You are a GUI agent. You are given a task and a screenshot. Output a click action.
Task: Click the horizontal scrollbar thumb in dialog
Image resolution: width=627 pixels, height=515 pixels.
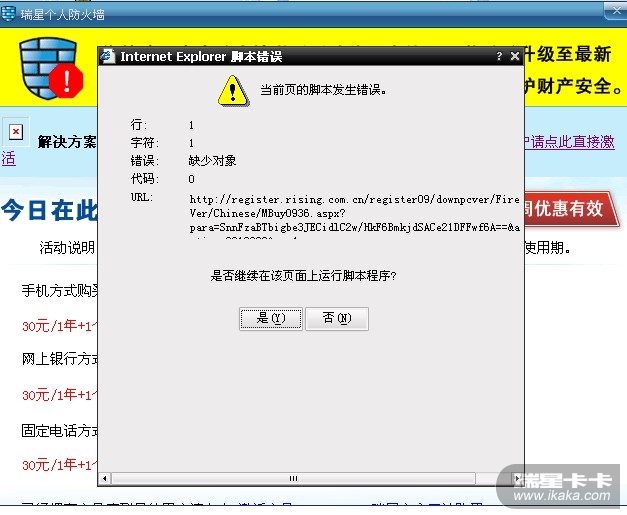point(294,478)
